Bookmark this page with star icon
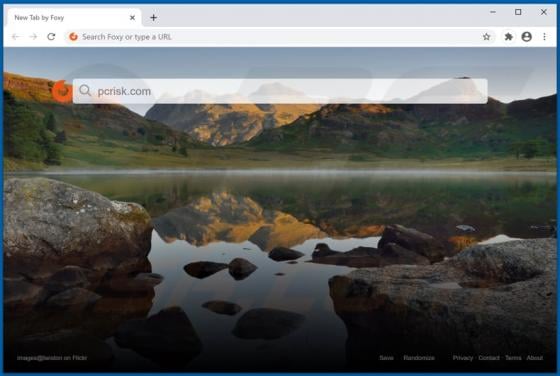This screenshot has width=560, height=376. click(x=486, y=37)
